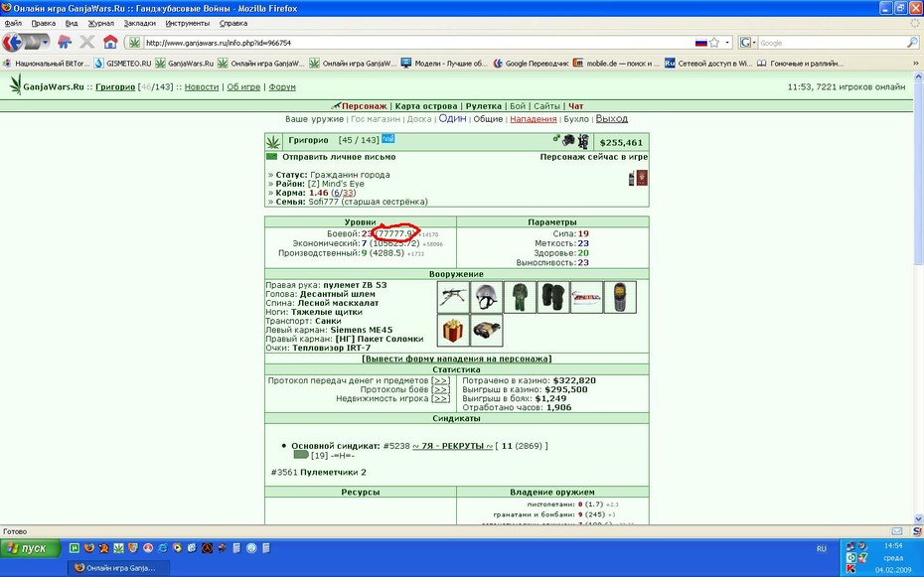The width and height of the screenshot is (924, 577).
Task: Open the Закладки menu
Action: 140,24
